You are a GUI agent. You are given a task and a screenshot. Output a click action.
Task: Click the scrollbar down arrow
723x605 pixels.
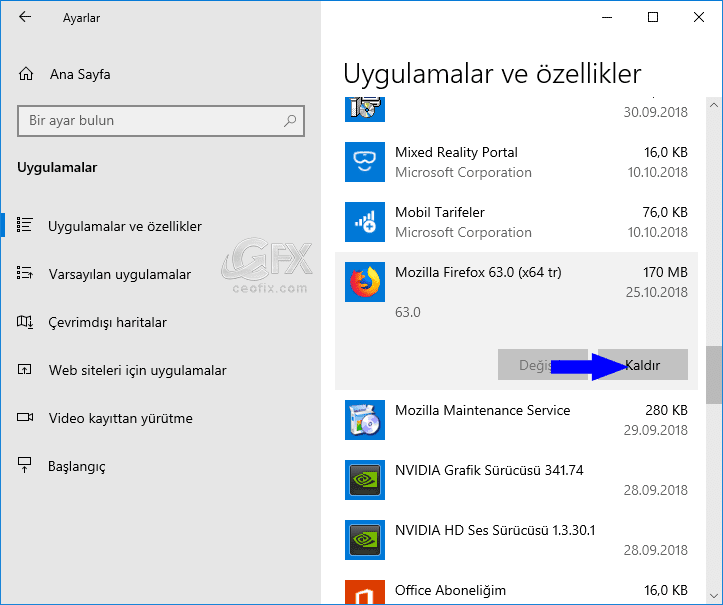pos(714,595)
